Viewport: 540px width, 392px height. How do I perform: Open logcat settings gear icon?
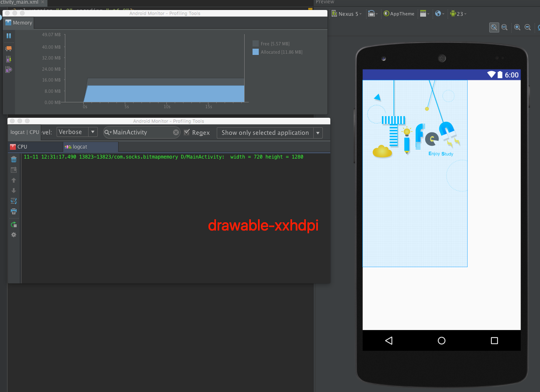click(14, 235)
